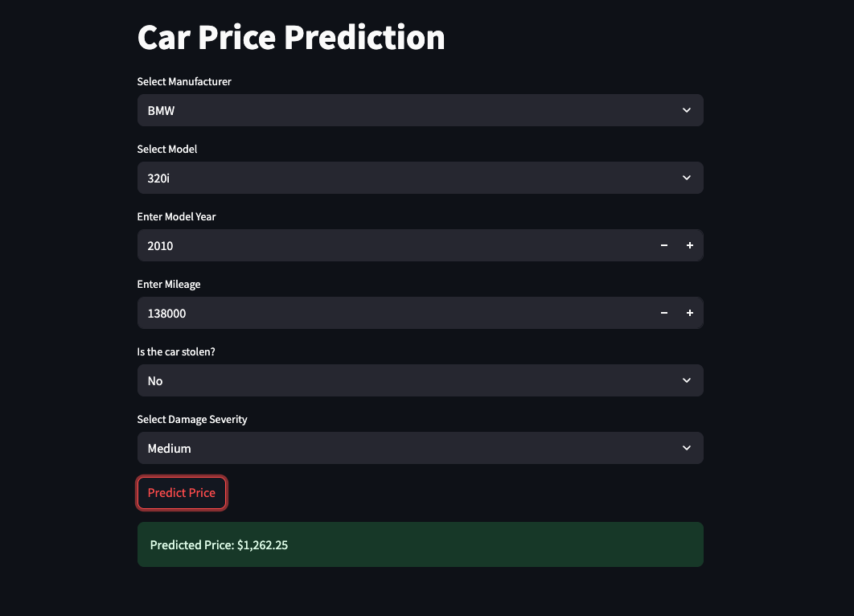Decrease the Mileage with the minus icon
This screenshot has width=854, height=616.
664,313
